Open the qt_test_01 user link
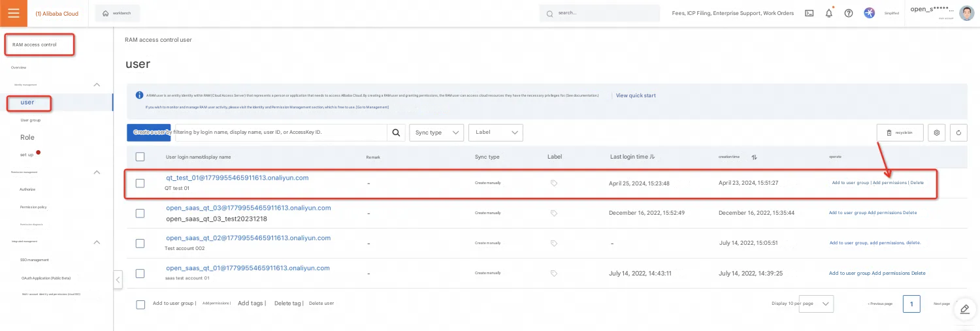This screenshot has width=980, height=331. (237, 178)
